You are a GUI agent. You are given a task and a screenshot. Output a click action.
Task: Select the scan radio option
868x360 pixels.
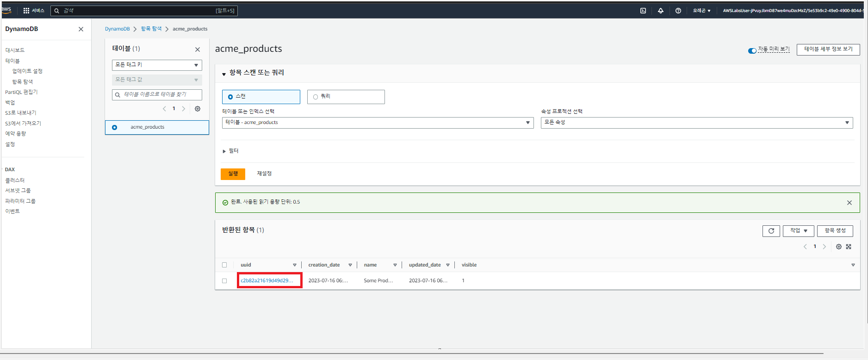(230, 97)
